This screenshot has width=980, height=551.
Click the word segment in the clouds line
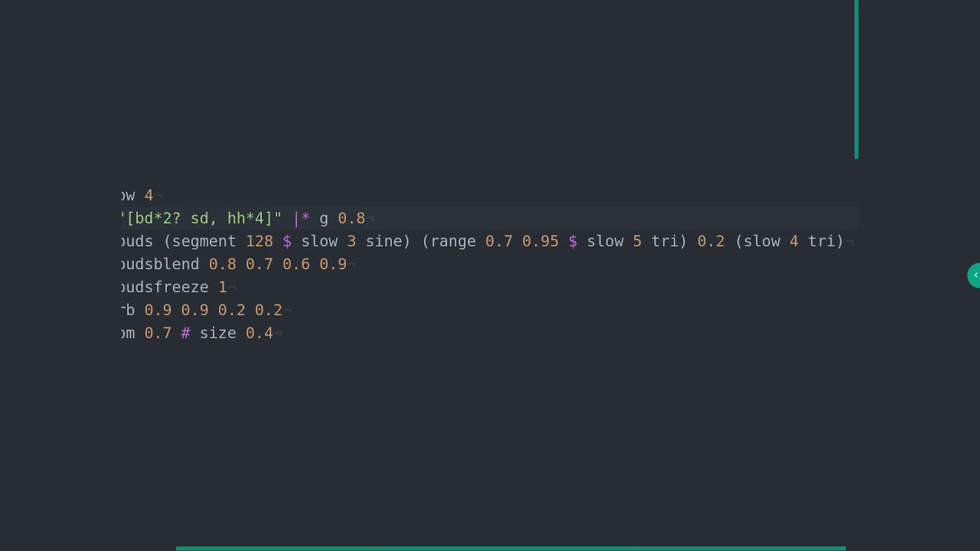point(204,241)
